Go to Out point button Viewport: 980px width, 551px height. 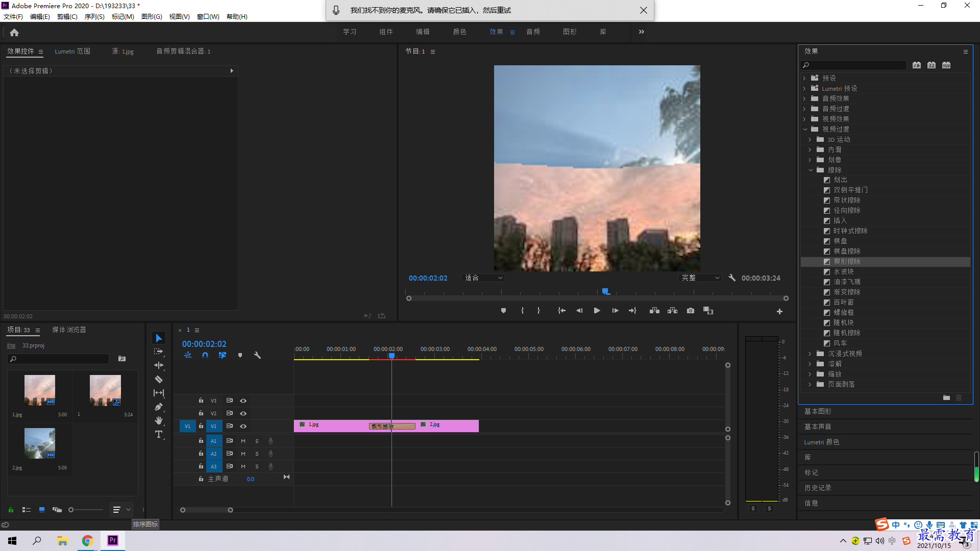coord(632,311)
